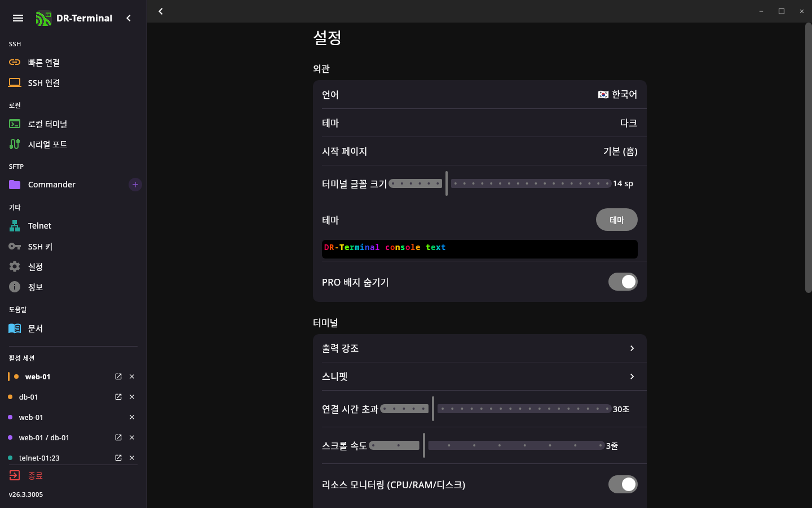
Task: Pop out the bold web-01 session
Action: (118, 376)
